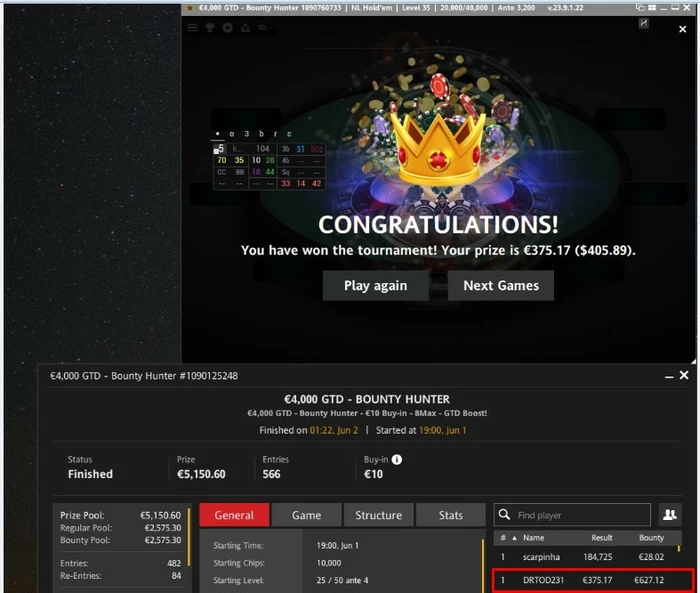Open the Game tab in the tournament lobby
The width and height of the screenshot is (700, 593).
coord(307,515)
